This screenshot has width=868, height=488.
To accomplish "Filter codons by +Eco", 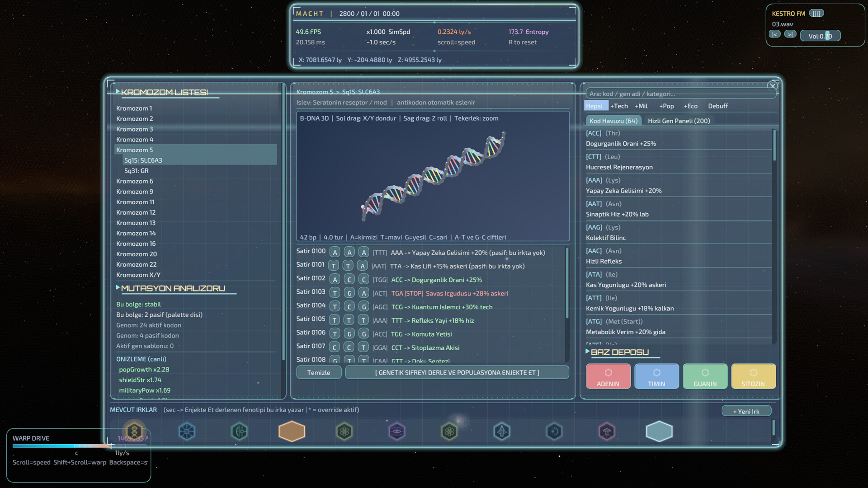I will 690,106.
